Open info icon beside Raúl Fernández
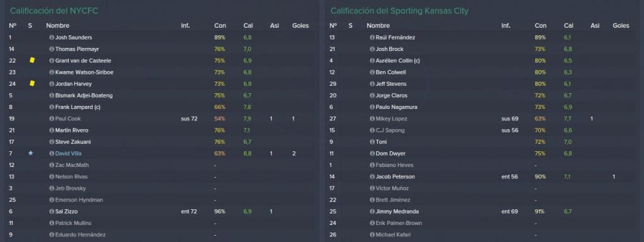Screen dimensions: 644x242 372,37
